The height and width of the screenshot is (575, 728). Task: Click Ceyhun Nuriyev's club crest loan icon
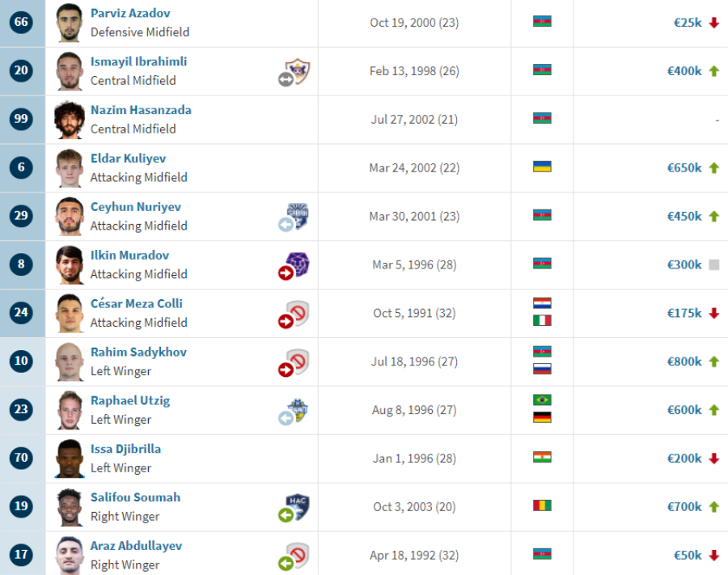(x=294, y=218)
